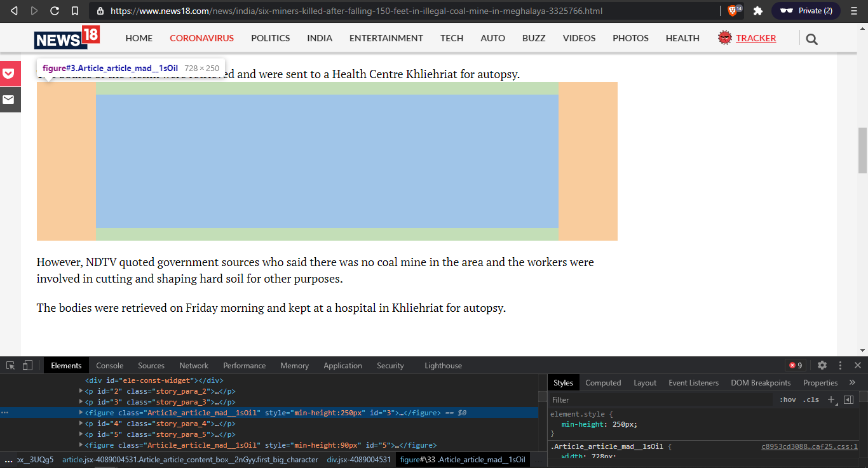Open the site search magnifier

pyautogui.click(x=811, y=39)
